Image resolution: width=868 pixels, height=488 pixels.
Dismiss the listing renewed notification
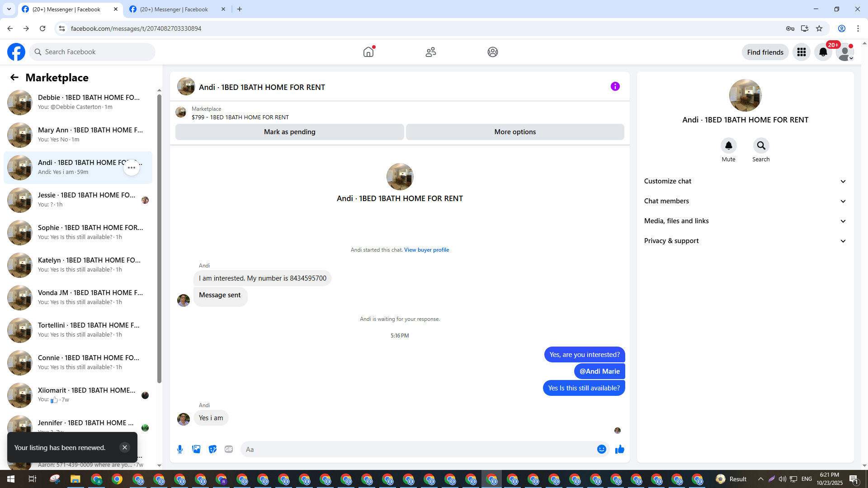125,447
